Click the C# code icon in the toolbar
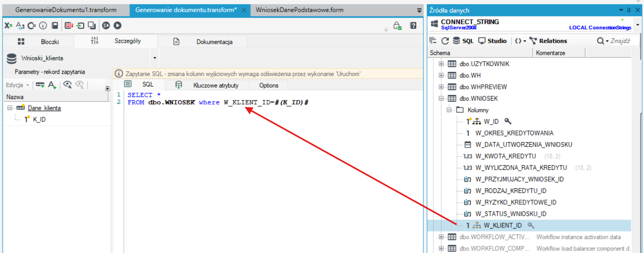644x253 pixels. click(32, 26)
